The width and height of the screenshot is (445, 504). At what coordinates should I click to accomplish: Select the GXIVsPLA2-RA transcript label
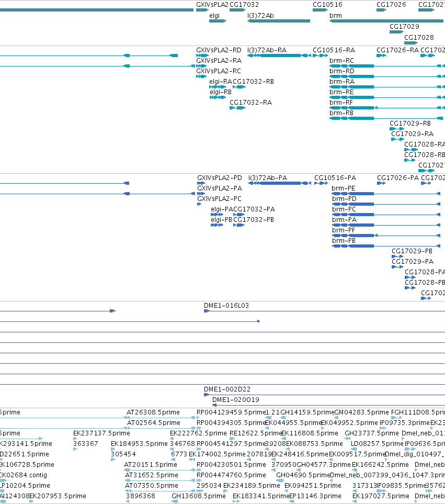(219, 60)
